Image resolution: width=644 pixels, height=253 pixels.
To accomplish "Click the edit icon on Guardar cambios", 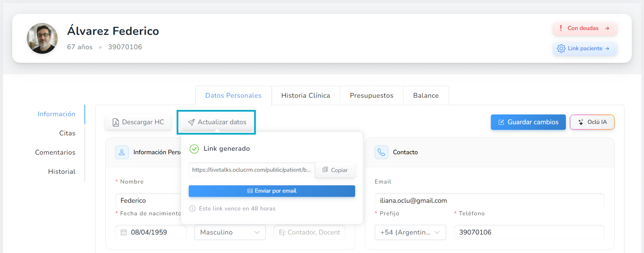I will pyautogui.click(x=501, y=122).
